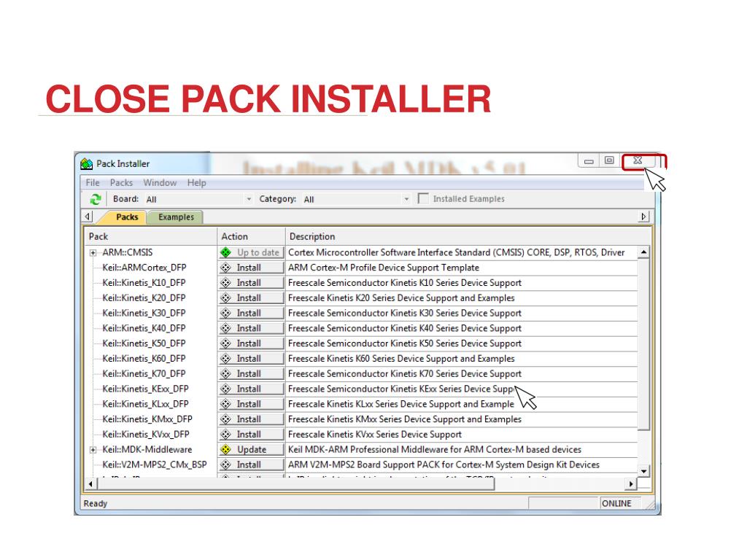Viewport: 747px width, 560px height.
Task: Open the Packs menu
Action: tap(122, 183)
